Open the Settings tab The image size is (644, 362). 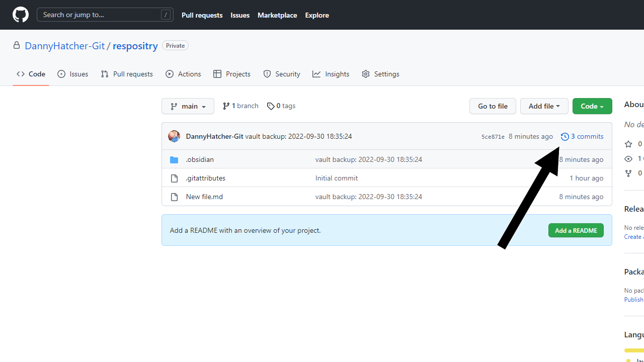(x=380, y=74)
